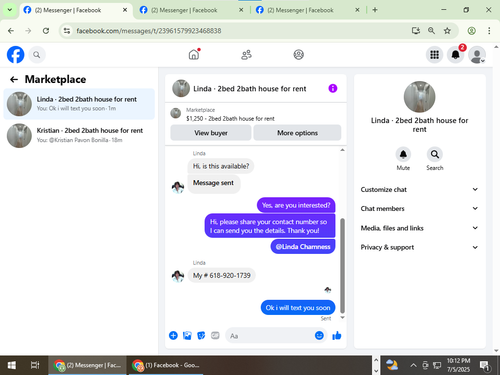Open conversation information purple icon
The height and width of the screenshot is (375, 500).
click(333, 88)
